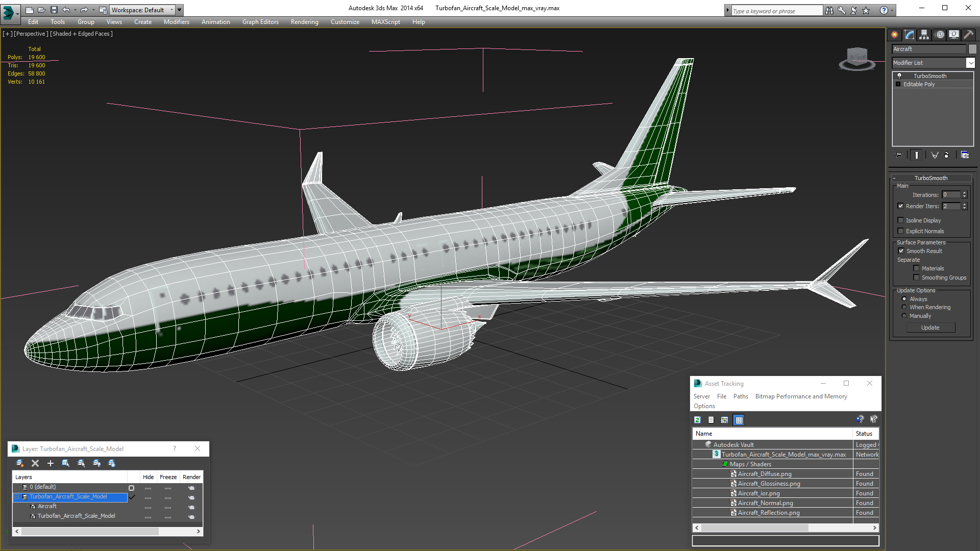Click the Undo icon in toolbar
This screenshot has height=551, width=980.
(x=67, y=9)
